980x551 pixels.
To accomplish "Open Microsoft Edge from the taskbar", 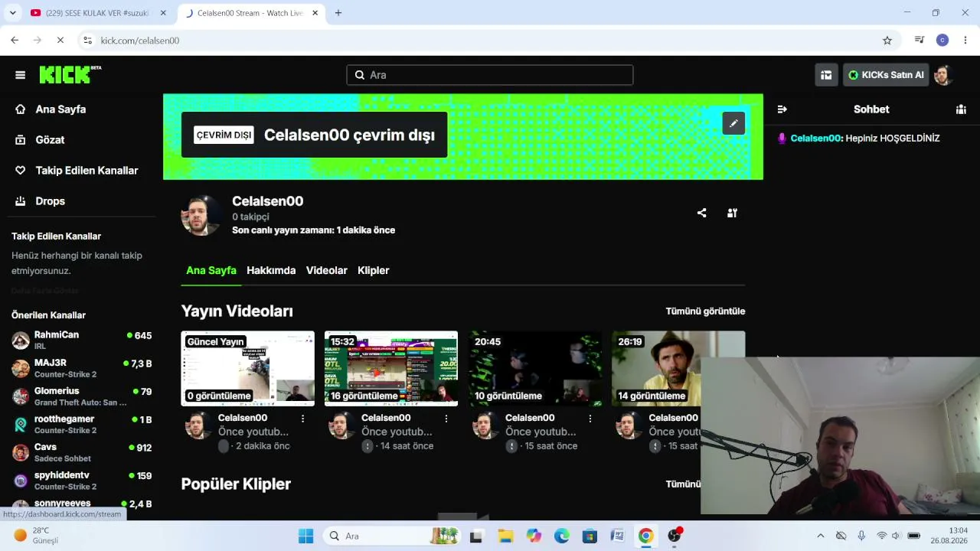I will [x=562, y=536].
